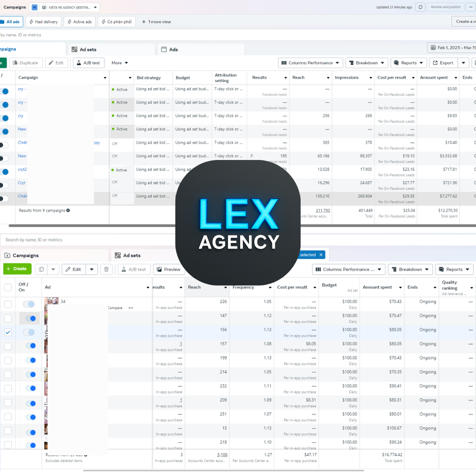Image resolution: width=476 pixels, height=476 pixels.
Task: Open the upper Reports dropdown
Action: (409, 63)
